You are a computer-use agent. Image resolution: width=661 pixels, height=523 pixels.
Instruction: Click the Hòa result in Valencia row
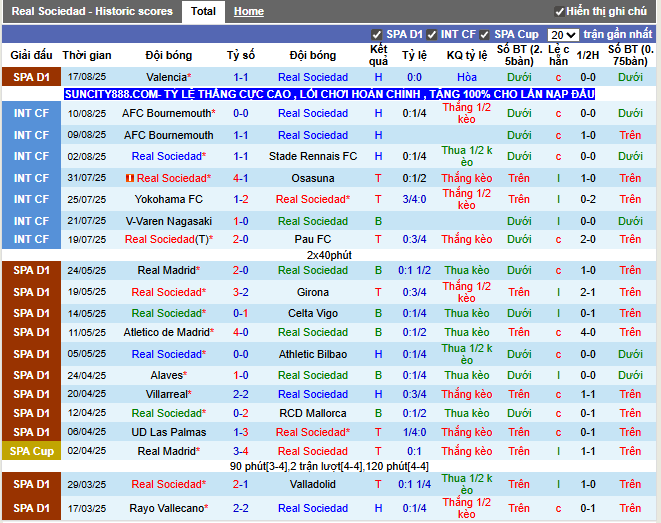pos(467,77)
